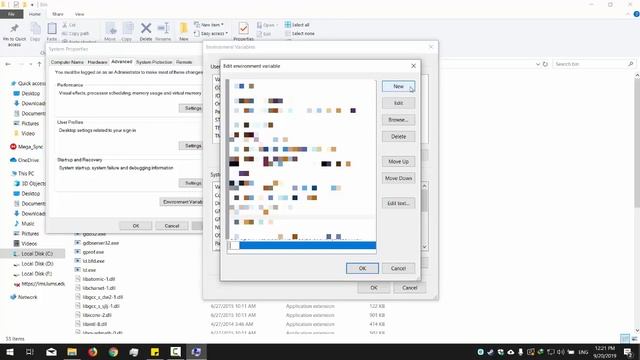Image resolution: width=640 pixels, height=360 pixels.
Task: Open Mail app from the taskbar
Action: tap(51, 352)
